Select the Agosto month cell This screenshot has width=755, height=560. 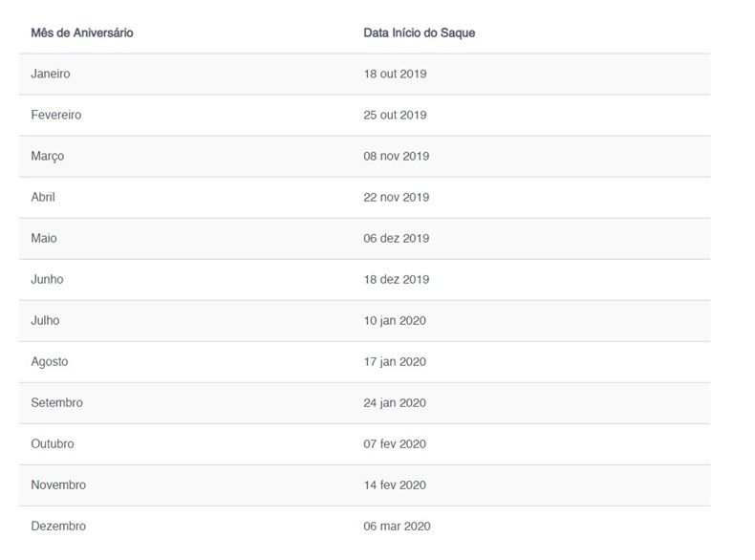(50, 361)
